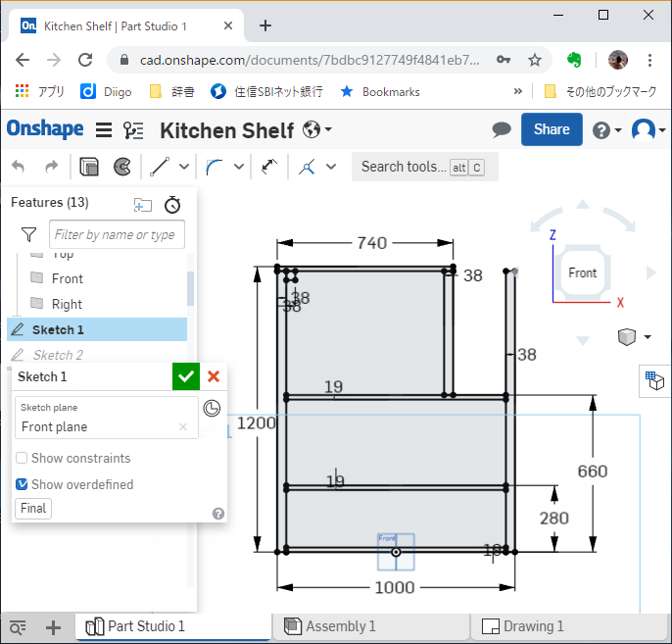
Task: Open the Final button clock icon
Action: (x=212, y=408)
